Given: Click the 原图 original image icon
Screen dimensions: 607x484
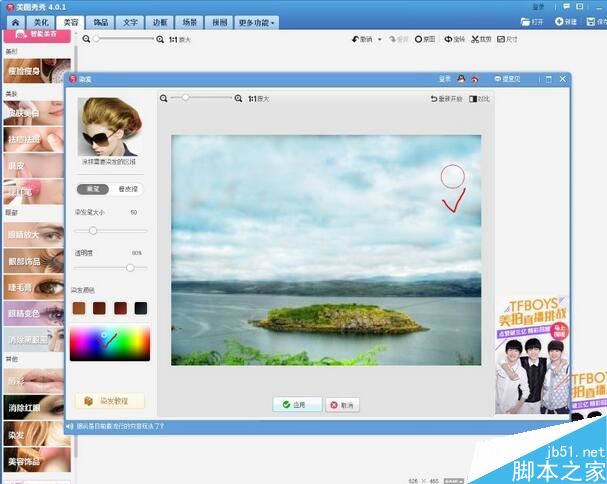Looking at the screenshot, I should click(x=418, y=39).
